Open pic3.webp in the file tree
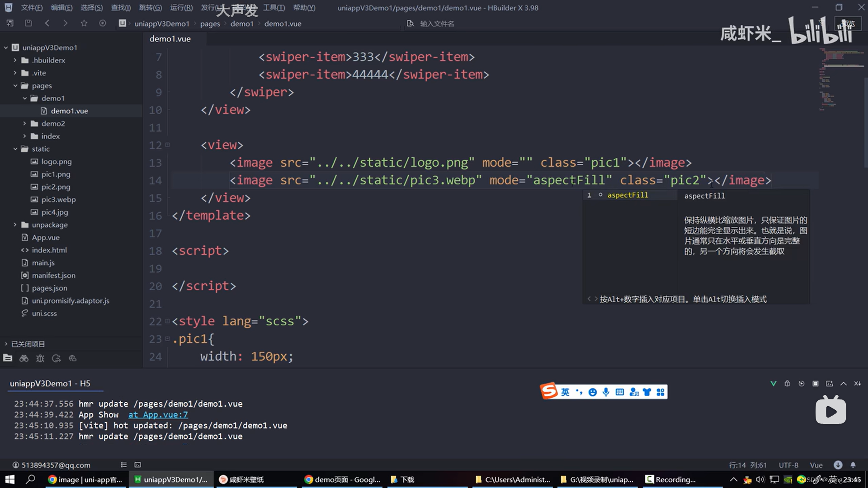The image size is (868, 488). pyautogui.click(x=58, y=199)
